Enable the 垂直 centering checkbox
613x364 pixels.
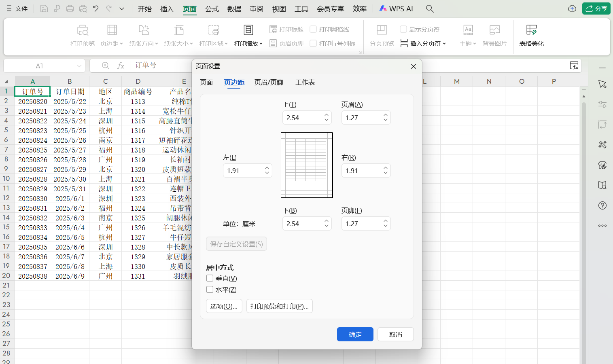[x=210, y=278]
